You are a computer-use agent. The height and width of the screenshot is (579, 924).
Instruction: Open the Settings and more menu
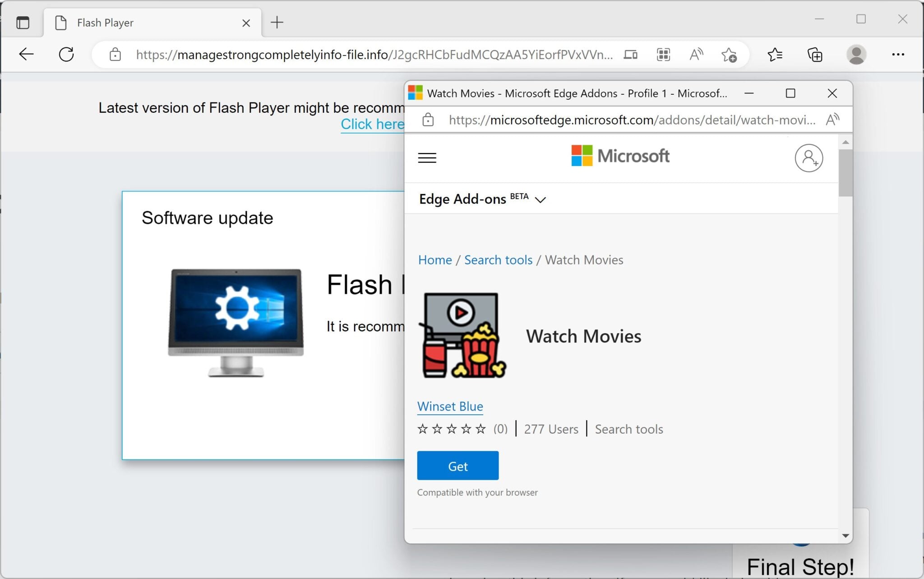pyautogui.click(x=898, y=54)
